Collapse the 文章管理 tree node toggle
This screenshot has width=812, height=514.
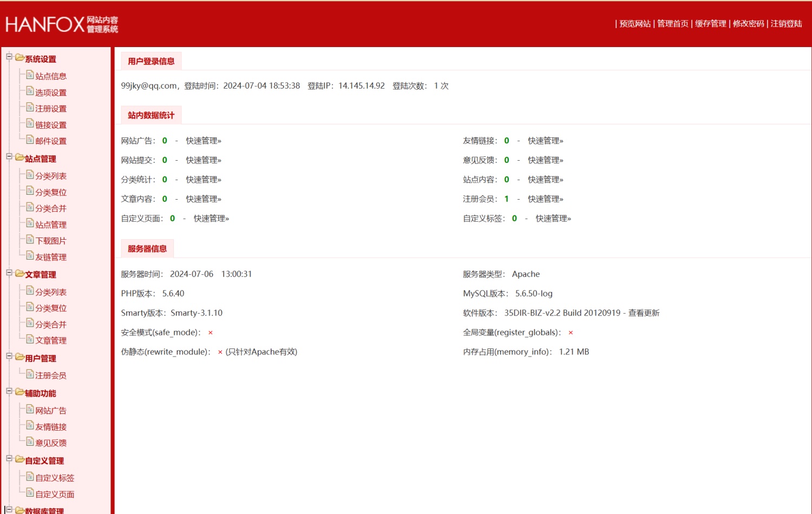coord(9,273)
